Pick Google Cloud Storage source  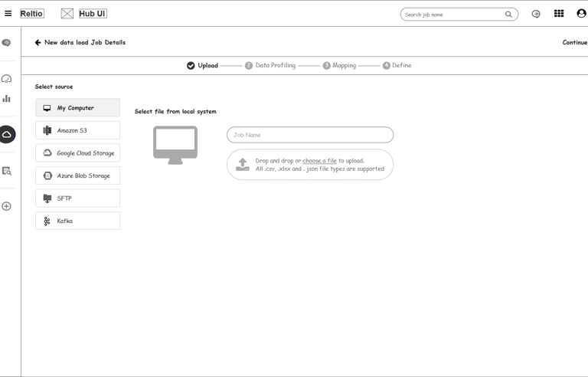point(77,153)
